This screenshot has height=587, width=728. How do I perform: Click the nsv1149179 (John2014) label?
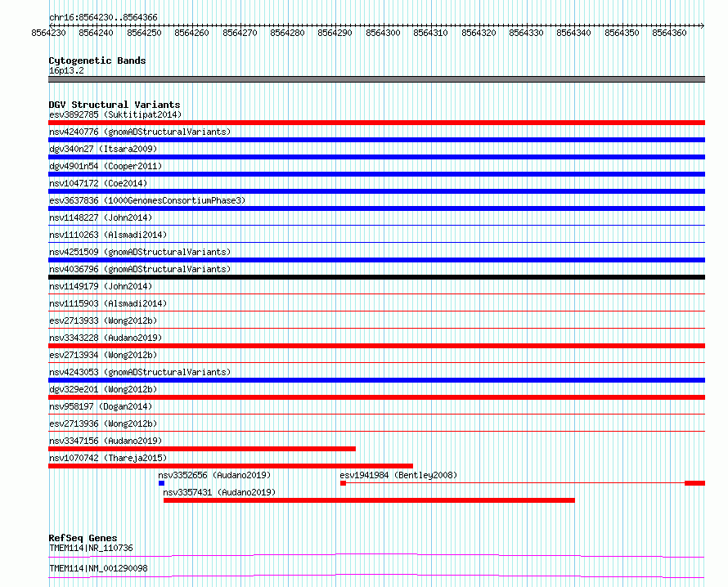coord(101,286)
